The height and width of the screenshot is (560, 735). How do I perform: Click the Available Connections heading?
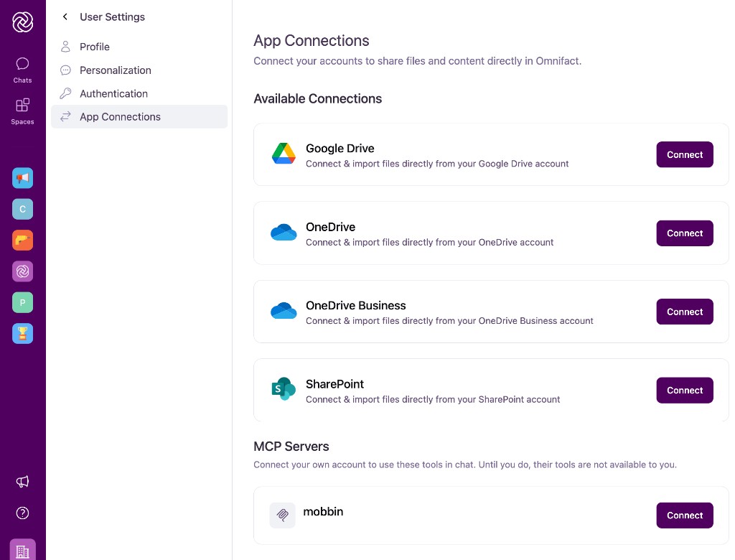pyautogui.click(x=318, y=98)
